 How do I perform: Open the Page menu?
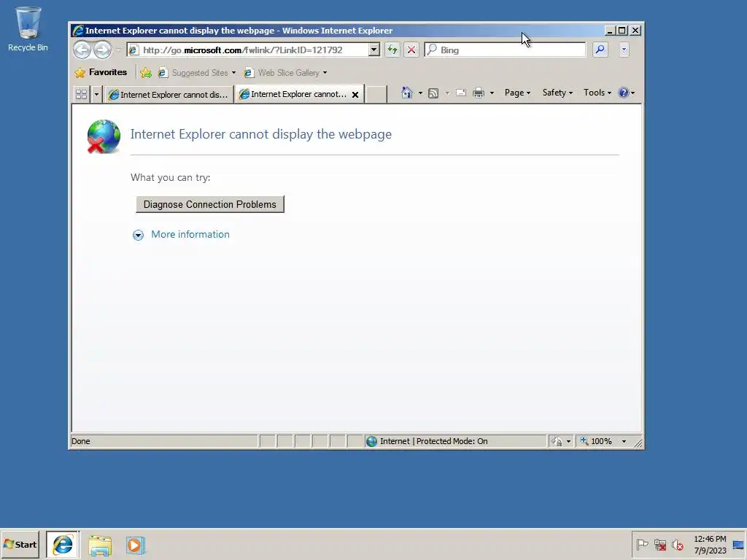tap(517, 93)
